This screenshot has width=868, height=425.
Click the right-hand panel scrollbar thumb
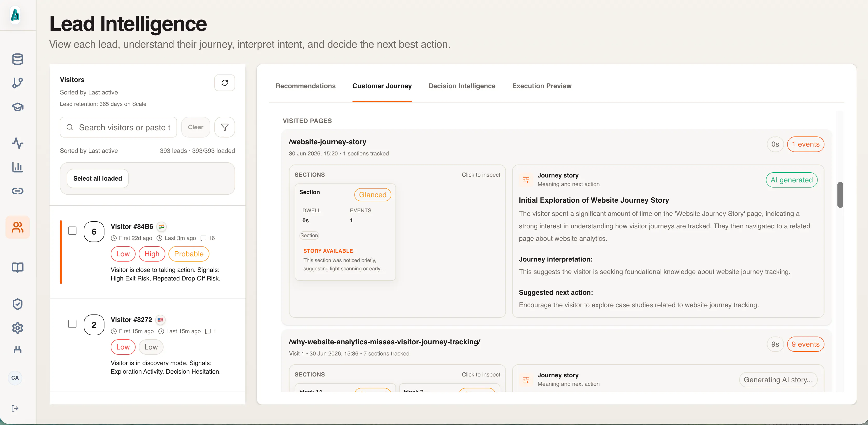[840, 195]
